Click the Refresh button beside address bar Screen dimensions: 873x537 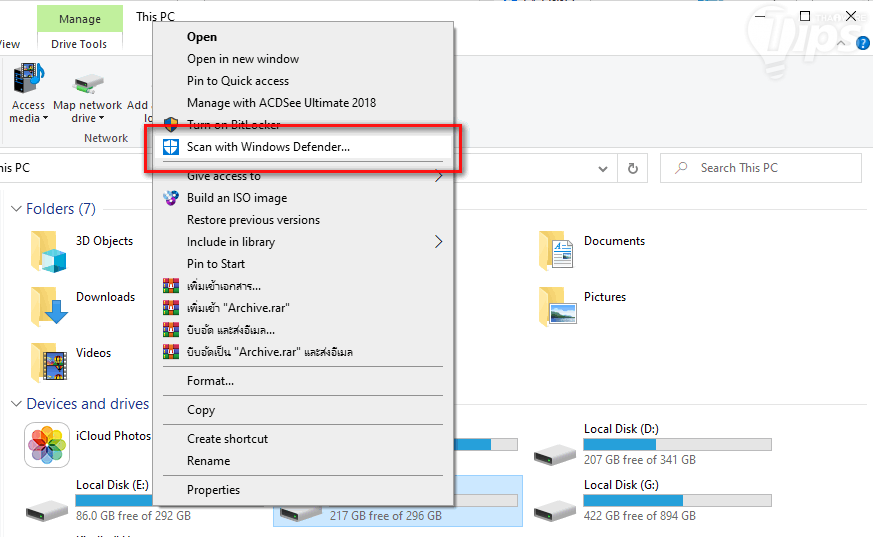[x=632, y=168]
